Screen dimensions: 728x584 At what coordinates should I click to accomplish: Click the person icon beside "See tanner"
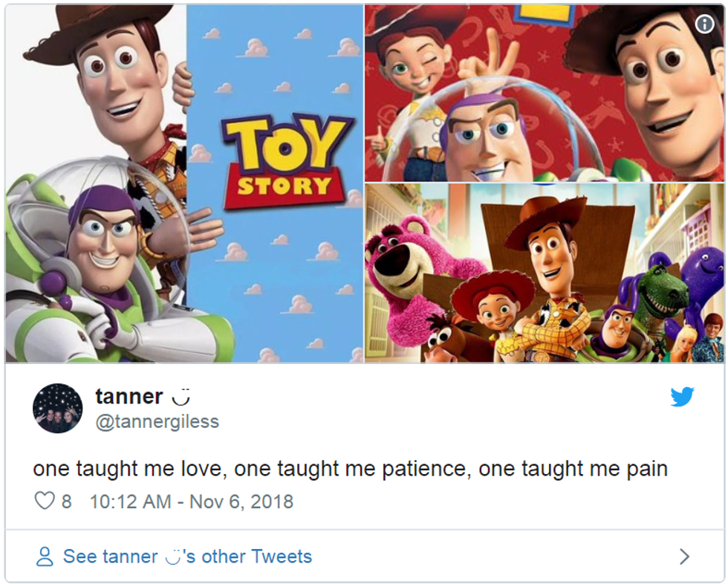pos(45,557)
